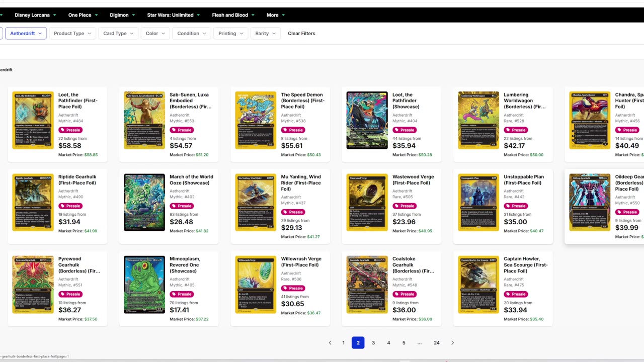
Task: Click Presale badge on Lumbering Worldwagon
Action: coord(515,130)
